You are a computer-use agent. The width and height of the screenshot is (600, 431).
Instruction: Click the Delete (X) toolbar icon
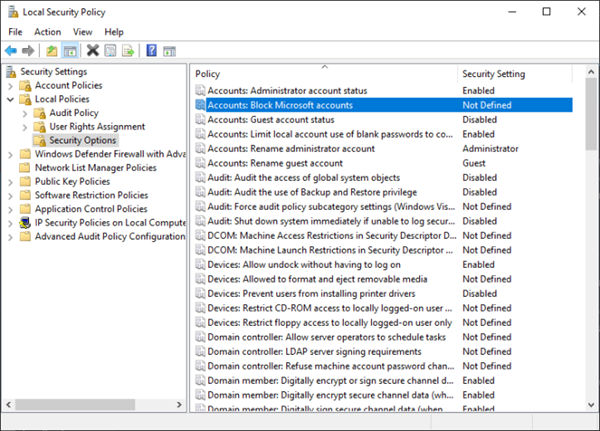pyautogui.click(x=92, y=50)
